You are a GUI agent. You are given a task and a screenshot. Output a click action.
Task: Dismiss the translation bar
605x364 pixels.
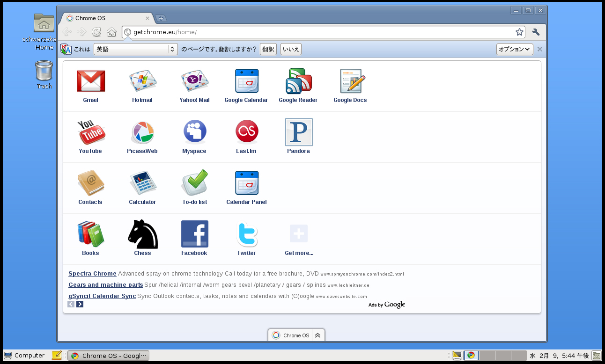tap(539, 49)
